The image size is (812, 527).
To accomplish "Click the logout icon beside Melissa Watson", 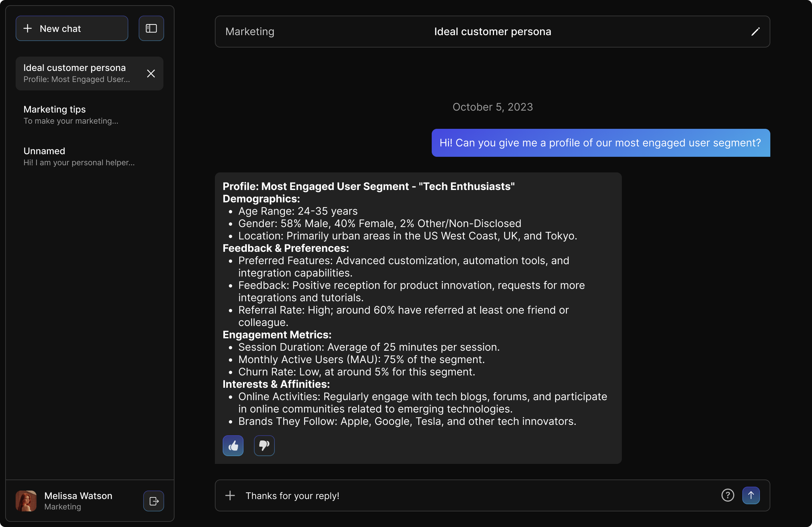I will (154, 501).
